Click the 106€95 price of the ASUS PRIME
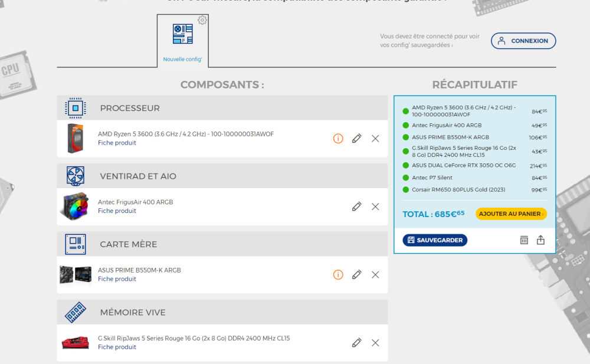The image size is (590, 364). pos(537,137)
